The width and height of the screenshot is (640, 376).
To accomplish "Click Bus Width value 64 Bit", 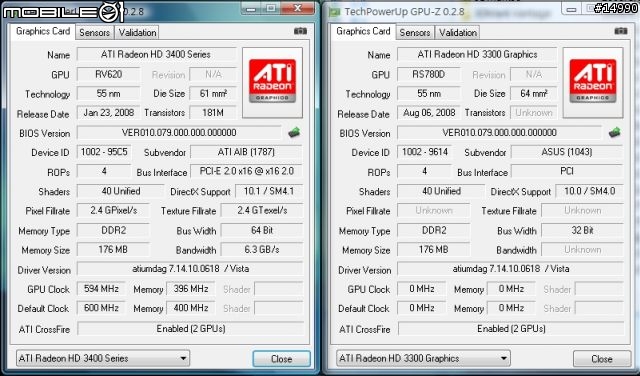I will pos(262,230).
